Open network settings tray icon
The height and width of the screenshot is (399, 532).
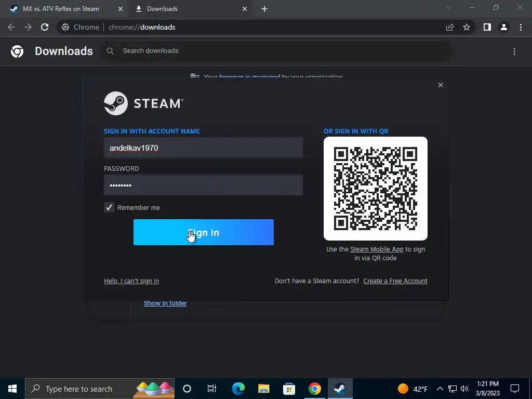pos(453,389)
